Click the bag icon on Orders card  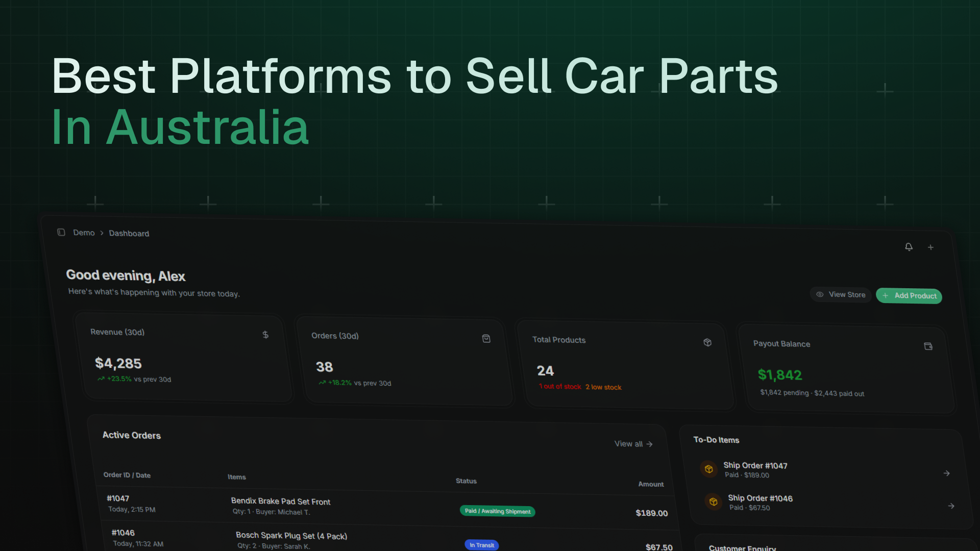pyautogui.click(x=486, y=339)
